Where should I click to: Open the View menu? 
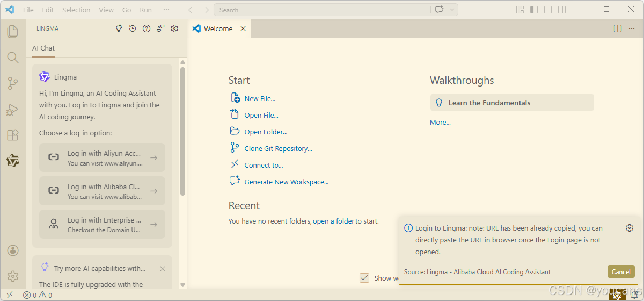106,10
